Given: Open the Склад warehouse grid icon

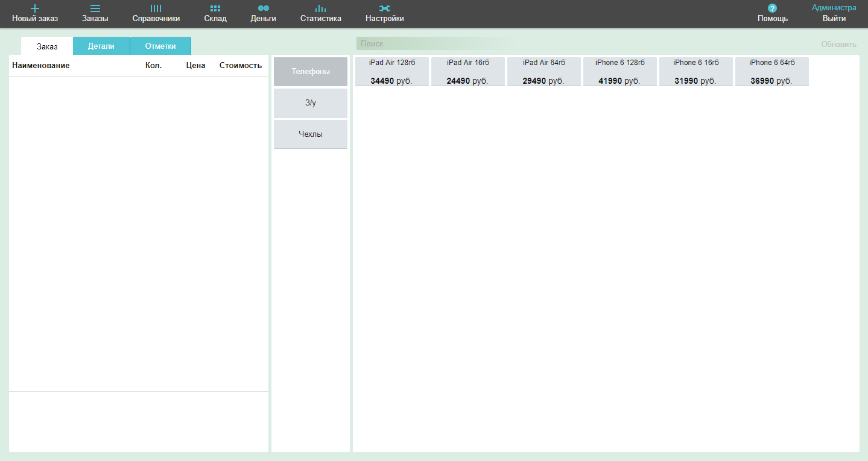Looking at the screenshot, I should pyautogui.click(x=215, y=8).
